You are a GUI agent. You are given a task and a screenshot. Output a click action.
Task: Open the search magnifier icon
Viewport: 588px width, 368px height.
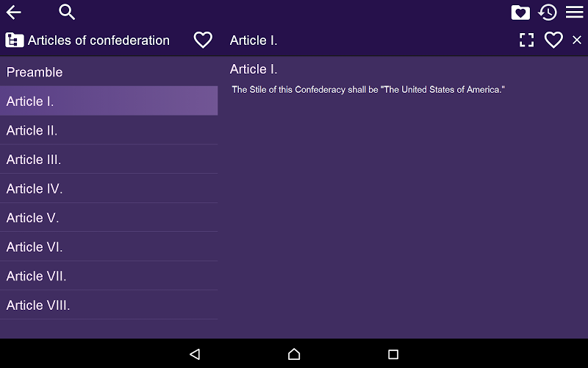(67, 12)
